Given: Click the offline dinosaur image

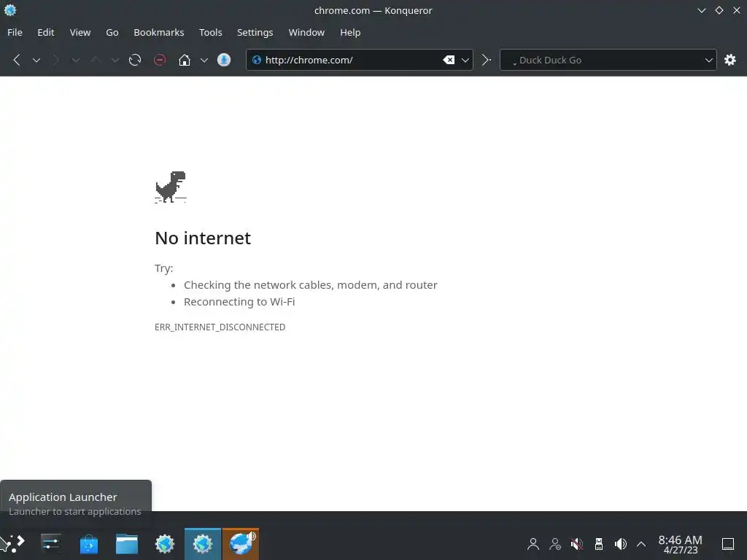Looking at the screenshot, I should (171, 187).
